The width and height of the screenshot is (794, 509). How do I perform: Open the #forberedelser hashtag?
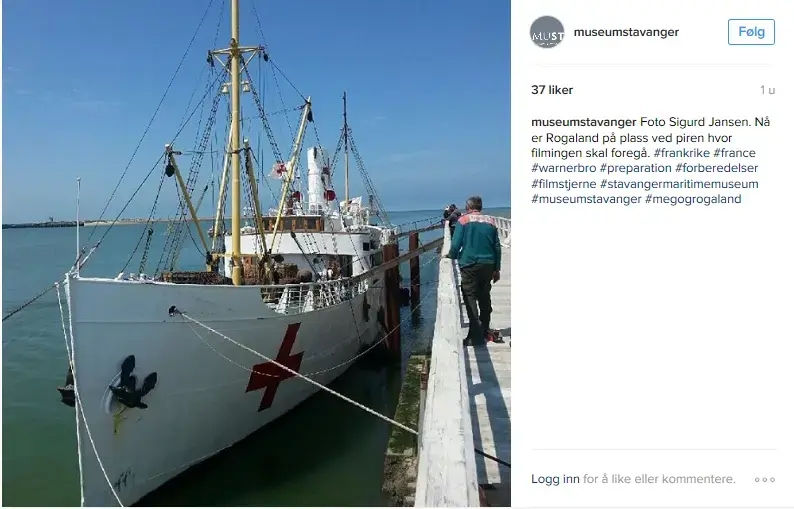pos(717,168)
